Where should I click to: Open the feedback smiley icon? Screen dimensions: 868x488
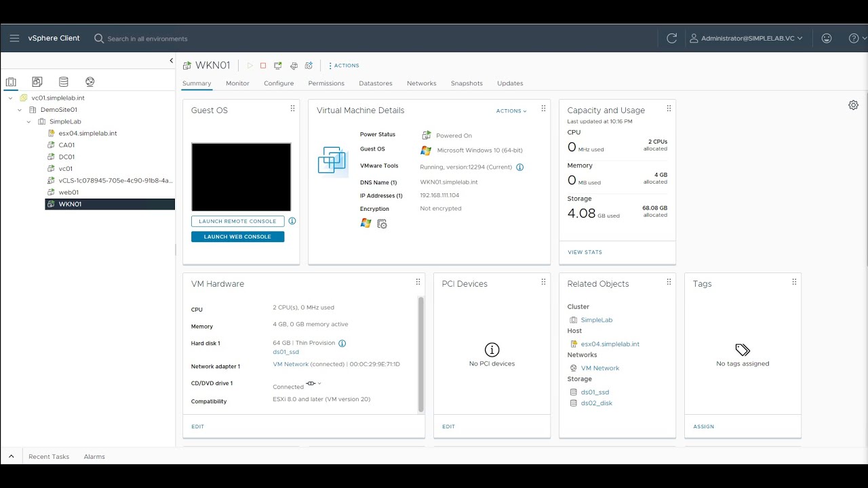[x=827, y=39]
